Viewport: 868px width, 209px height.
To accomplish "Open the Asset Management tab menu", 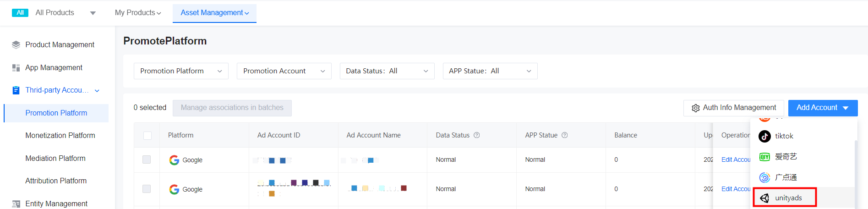I will 214,13.
